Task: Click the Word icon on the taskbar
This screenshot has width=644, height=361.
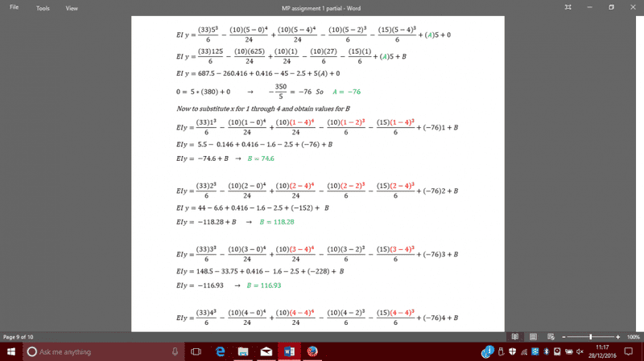Action: [x=289, y=351]
